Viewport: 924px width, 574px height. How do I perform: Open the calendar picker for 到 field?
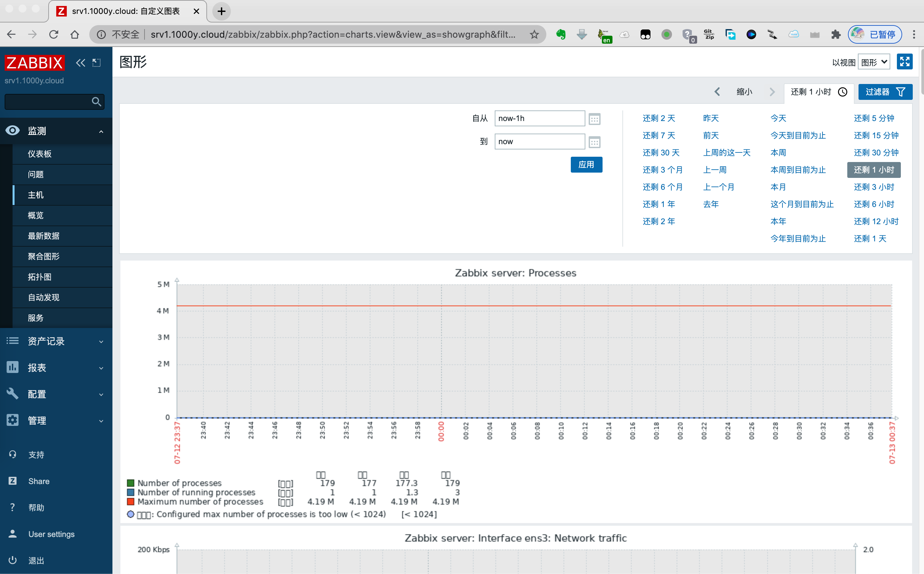(x=595, y=142)
